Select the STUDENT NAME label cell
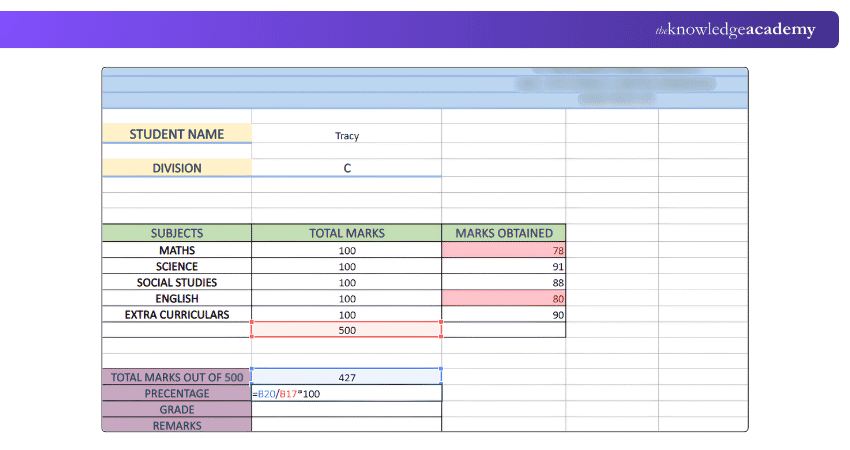 click(177, 134)
